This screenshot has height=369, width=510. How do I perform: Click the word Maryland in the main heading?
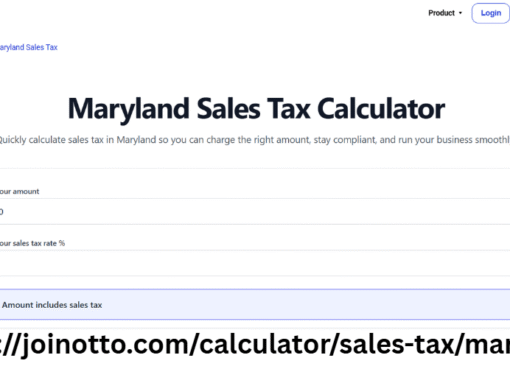[129, 109]
